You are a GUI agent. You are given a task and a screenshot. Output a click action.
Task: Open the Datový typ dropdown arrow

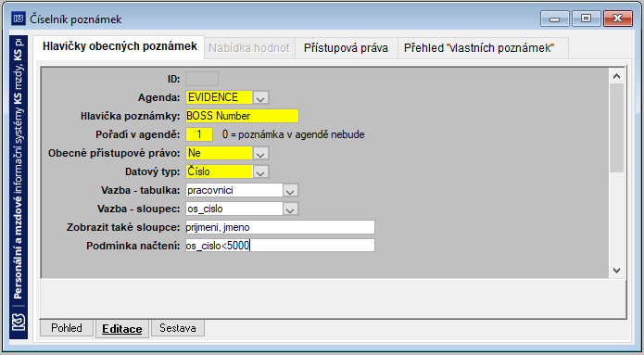260,171
